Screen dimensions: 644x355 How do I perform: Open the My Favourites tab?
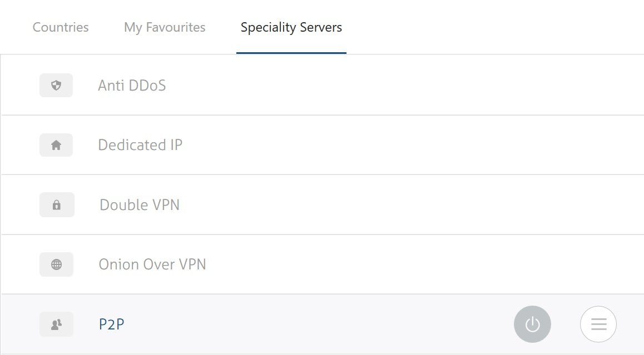point(165,27)
